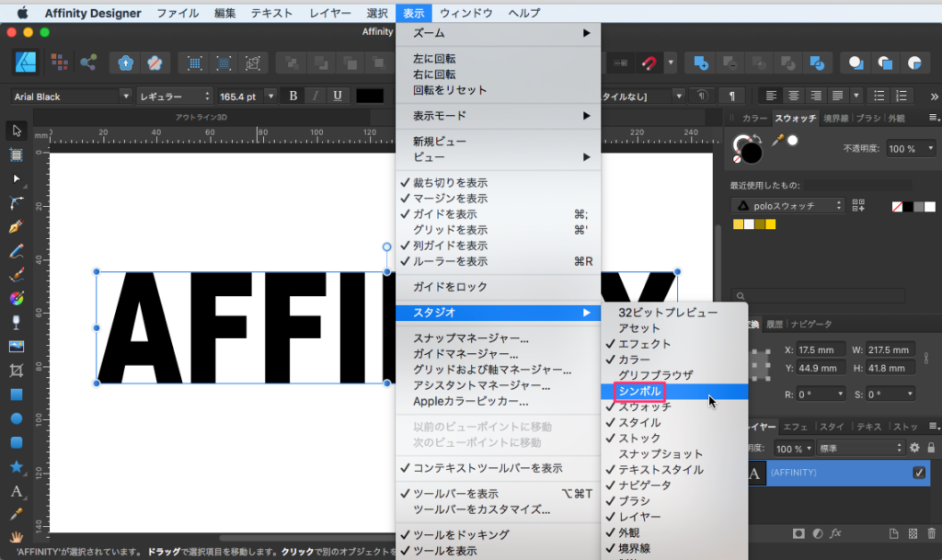Screen dimensions: 942x560
Task: Toggle visibility checkbox of AFFINITY layer
Action: click(x=918, y=473)
